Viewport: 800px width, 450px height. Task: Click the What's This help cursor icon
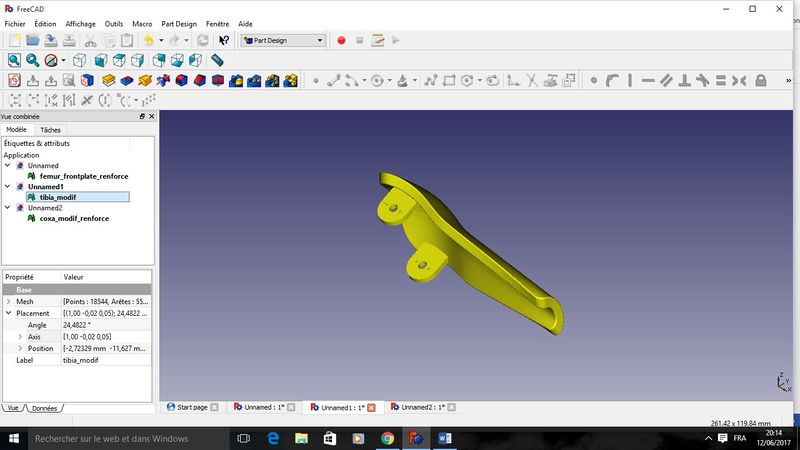click(x=224, y=40)
